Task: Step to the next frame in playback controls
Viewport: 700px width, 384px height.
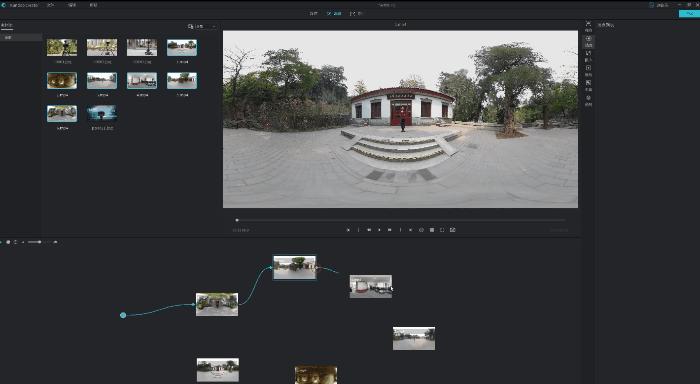Action: pyautogui.click(x=390, y=230)
